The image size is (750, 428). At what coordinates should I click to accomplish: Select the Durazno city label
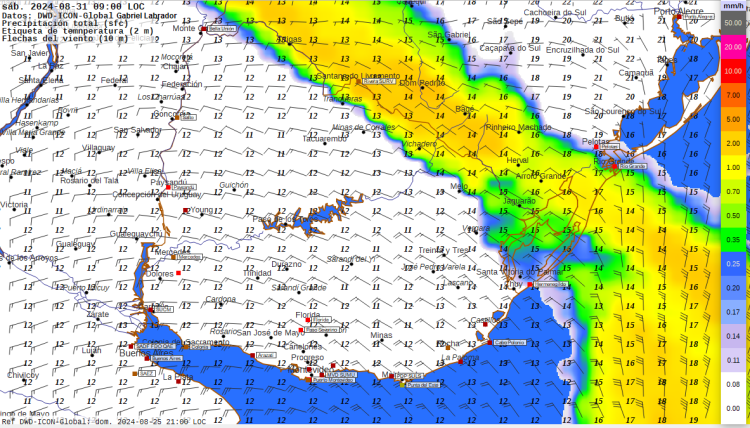287,263
